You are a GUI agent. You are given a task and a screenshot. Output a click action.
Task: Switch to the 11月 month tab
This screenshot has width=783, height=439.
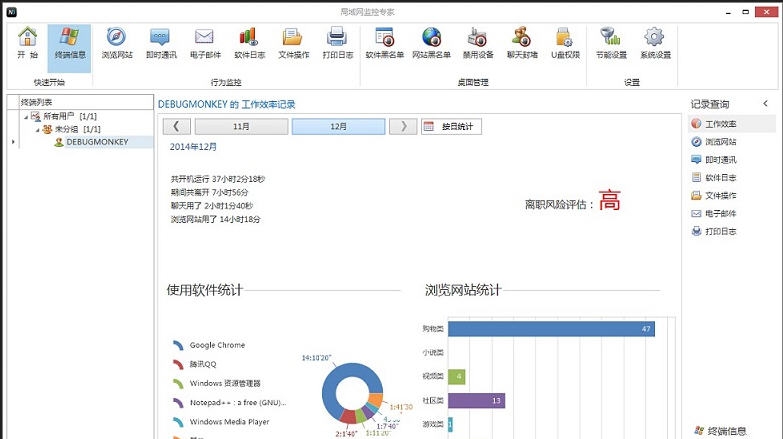pyautogui.click(x=241, y=126)
